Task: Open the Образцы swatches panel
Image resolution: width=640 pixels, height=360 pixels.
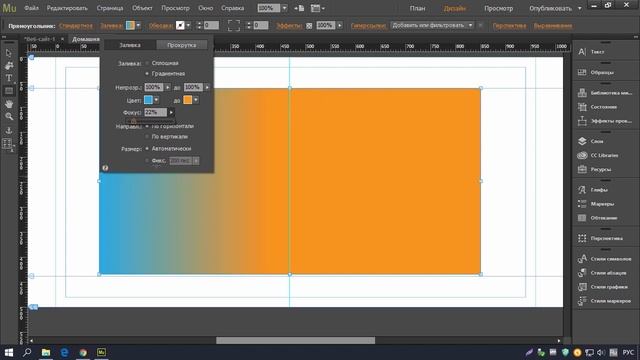Action: click(582, 72)
